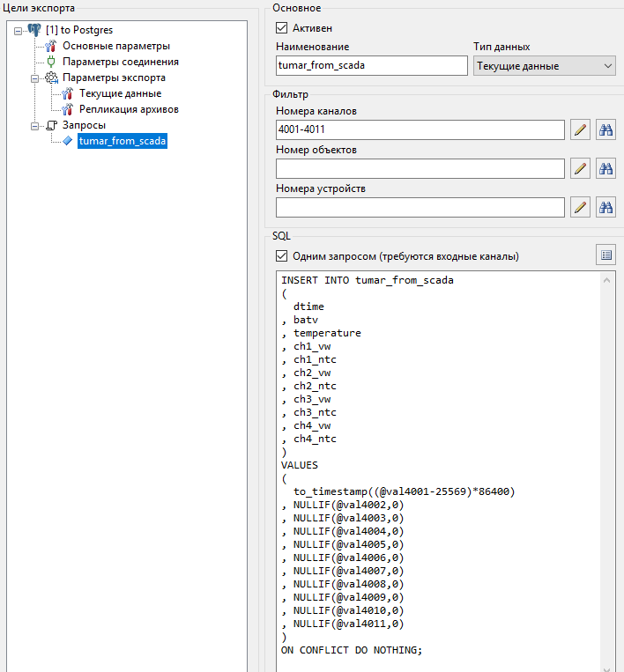Select Текущие данные in the tree
Image resolution: width=624 pixels, height=672 pixels.
click(x=120, y=93)
